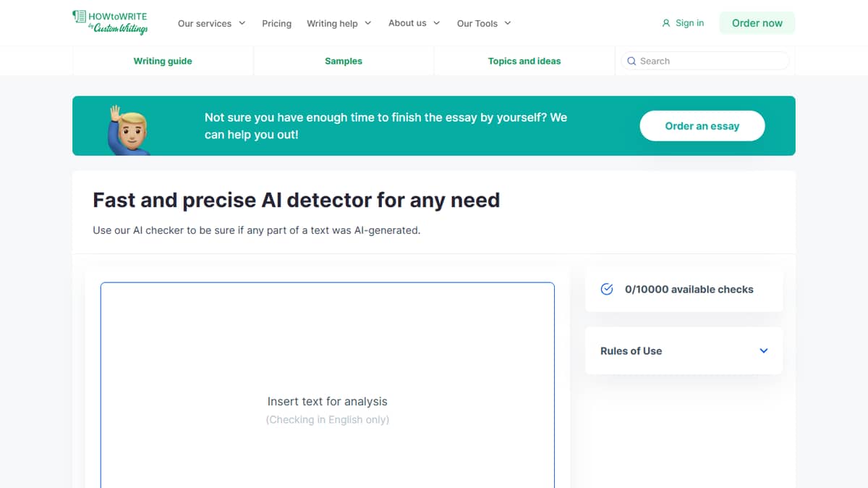The height and width of the screenshot is (488, 868).
Task: Click the Insert text for analysis box
Action: (x=328, y=385)
